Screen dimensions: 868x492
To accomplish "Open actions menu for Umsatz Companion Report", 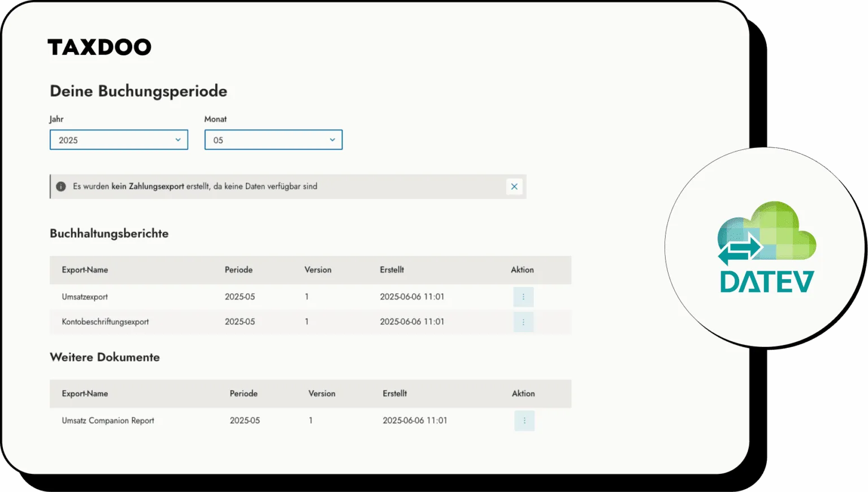I will [524, 420].
